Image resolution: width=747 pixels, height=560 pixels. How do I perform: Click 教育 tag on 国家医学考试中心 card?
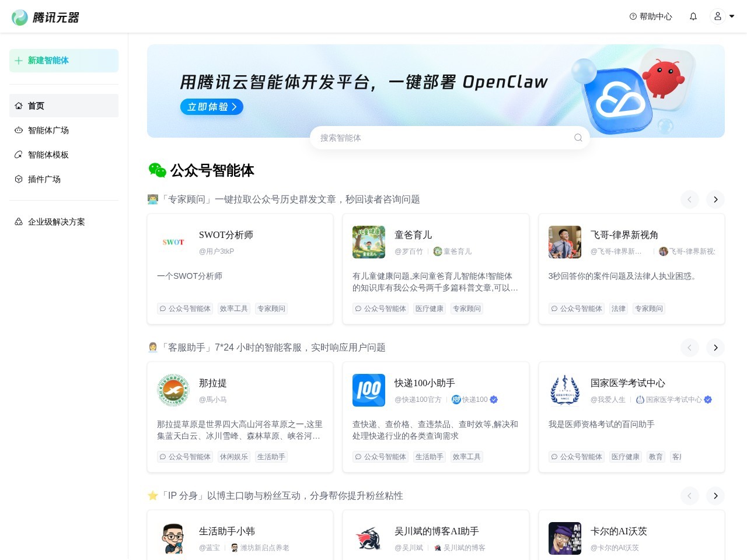pyautogui.click(x=656, y=457)
